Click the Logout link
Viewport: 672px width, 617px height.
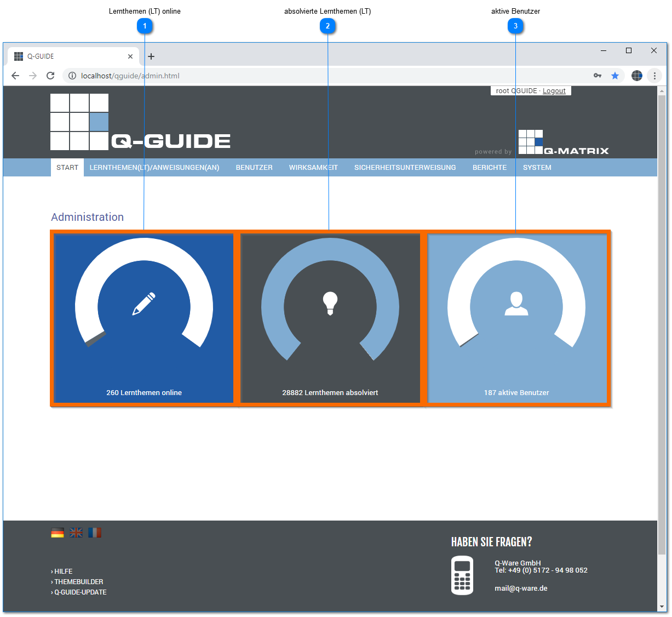[554, 91]
